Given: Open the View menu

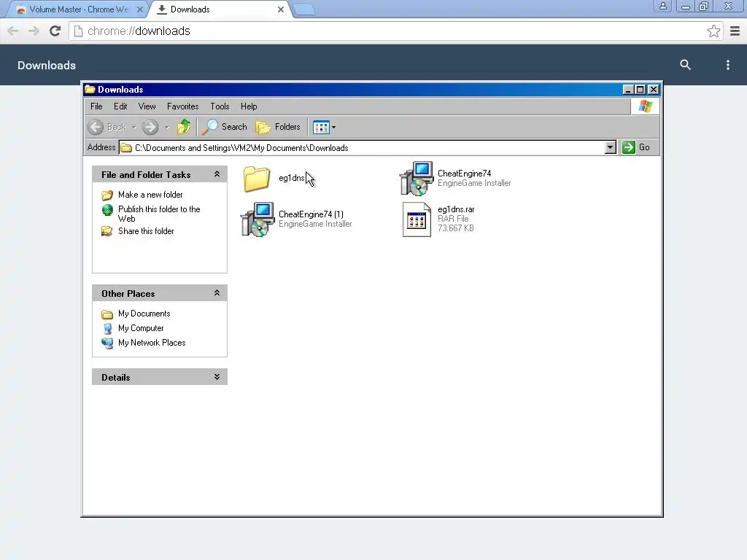Looking at the screenshot, I should [147, 106].
